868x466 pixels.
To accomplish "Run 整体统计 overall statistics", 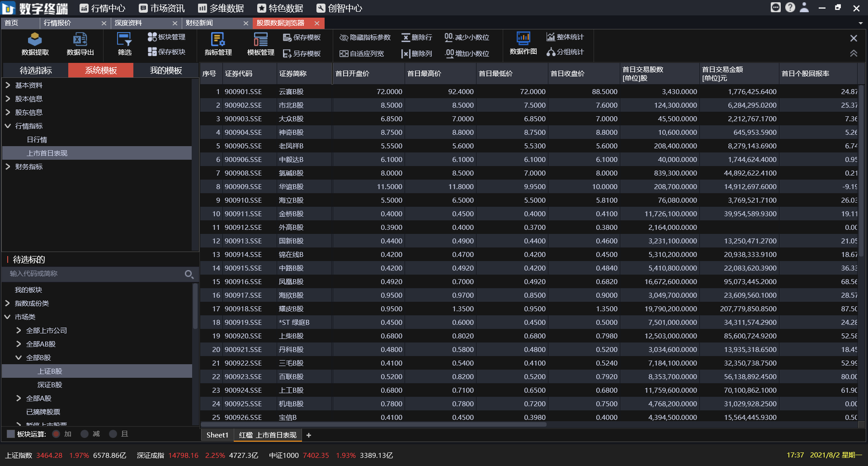I will click(x=566, y=37).
